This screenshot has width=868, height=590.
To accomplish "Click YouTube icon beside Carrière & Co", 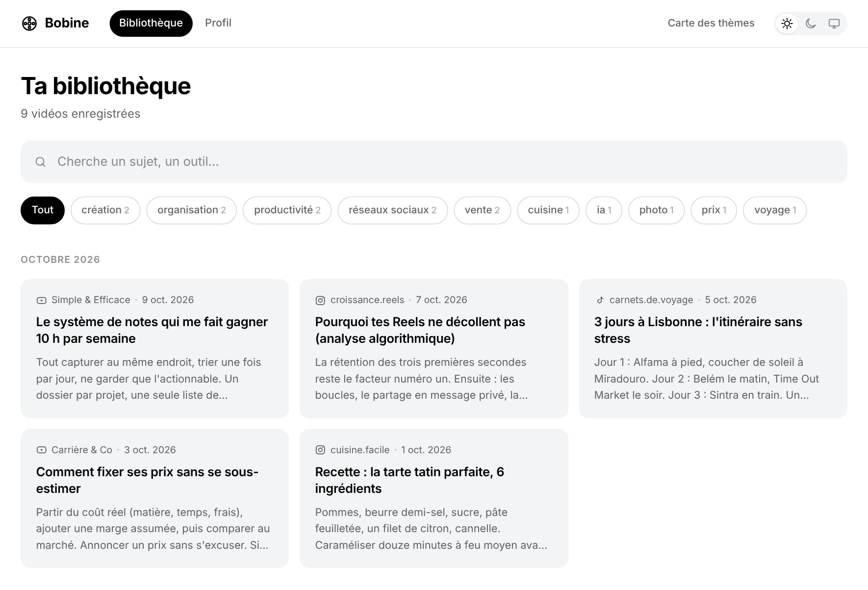I will coord(42,450).
